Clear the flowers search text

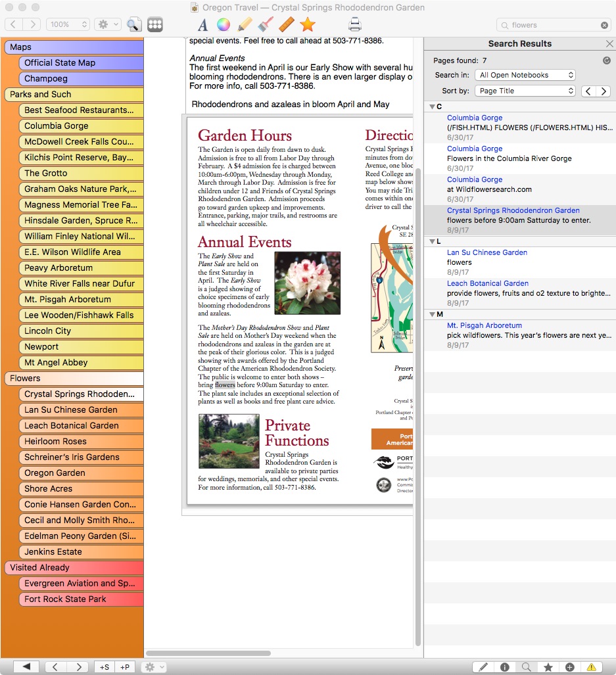pyautogui.click(x=604, y=26)
